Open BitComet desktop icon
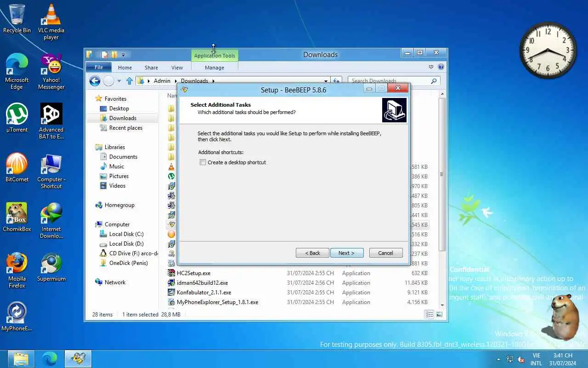Viewport: 588px width, 368px height. point(17,168)
